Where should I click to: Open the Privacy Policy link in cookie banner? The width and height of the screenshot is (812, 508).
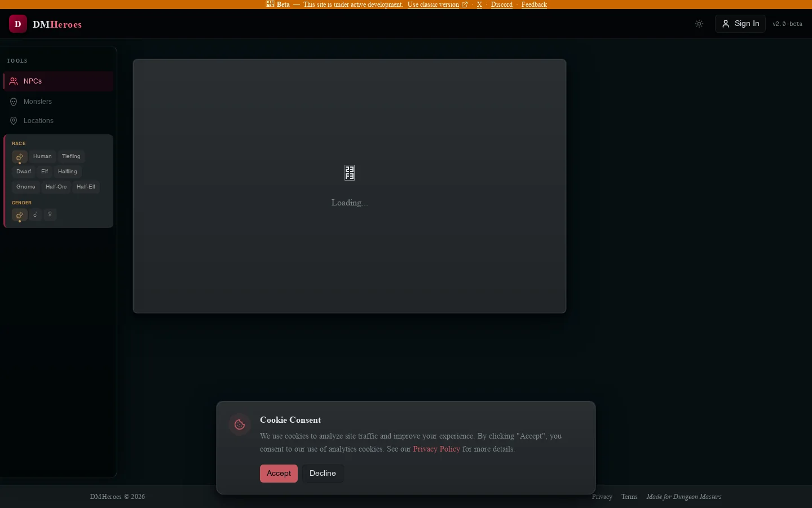pos(436,449)
